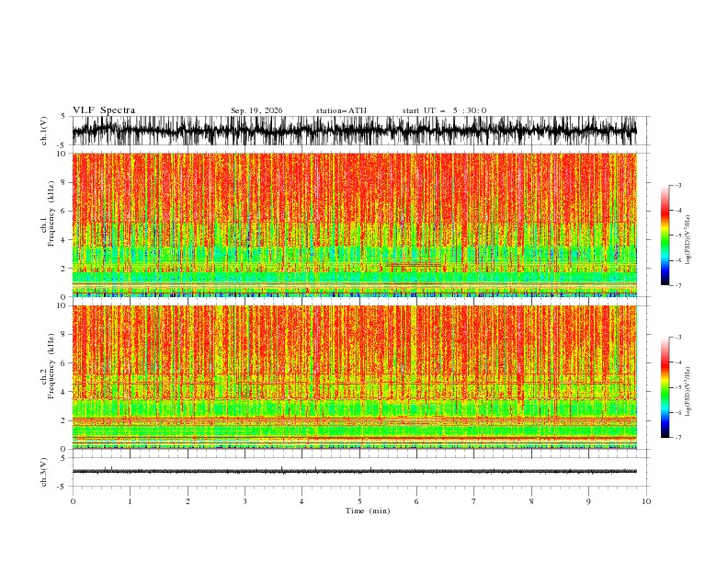Click the ch.1 waveform trace at top
The height and width of the screenshot is (563, 728).
[355, 131]
